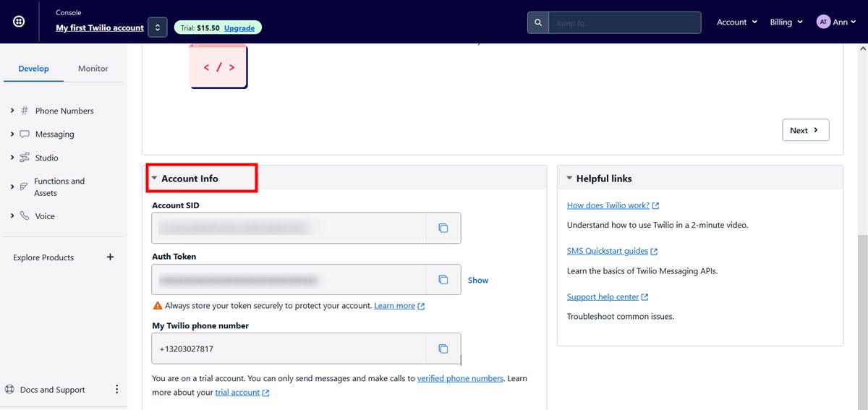Click the Messaging chat bubble icon

25,134
